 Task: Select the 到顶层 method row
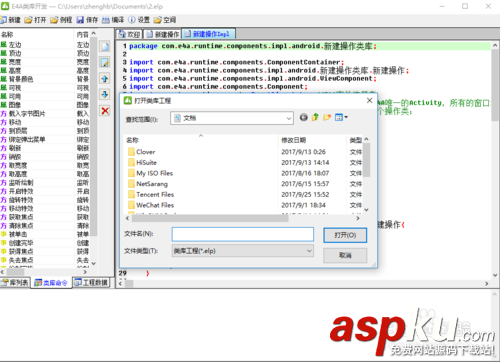(x=45, y=131)
